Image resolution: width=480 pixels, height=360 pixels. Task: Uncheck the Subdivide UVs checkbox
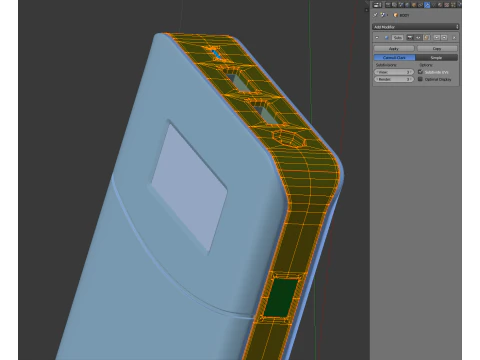pos(420,72)
